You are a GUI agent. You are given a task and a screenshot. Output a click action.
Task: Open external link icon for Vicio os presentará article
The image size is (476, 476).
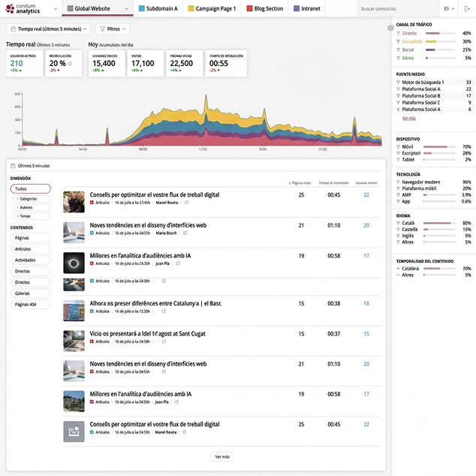tap(164, 342)
